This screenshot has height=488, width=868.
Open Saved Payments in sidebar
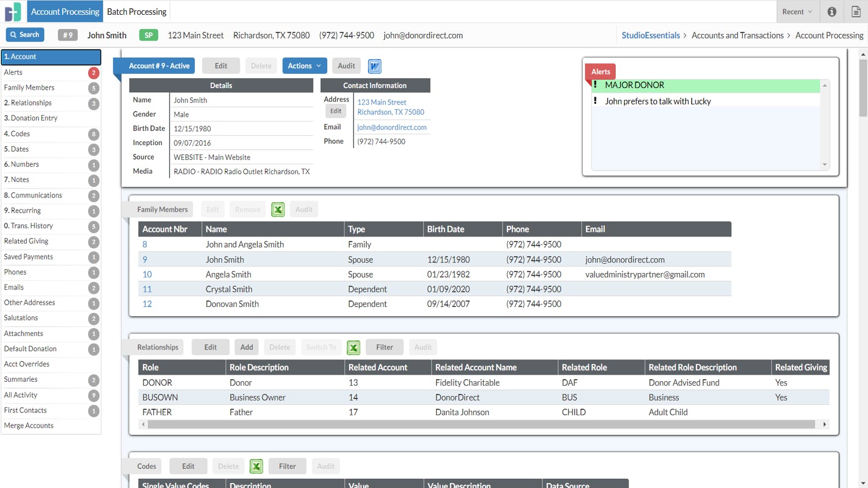pyautogui.click(x=51, y=257)
